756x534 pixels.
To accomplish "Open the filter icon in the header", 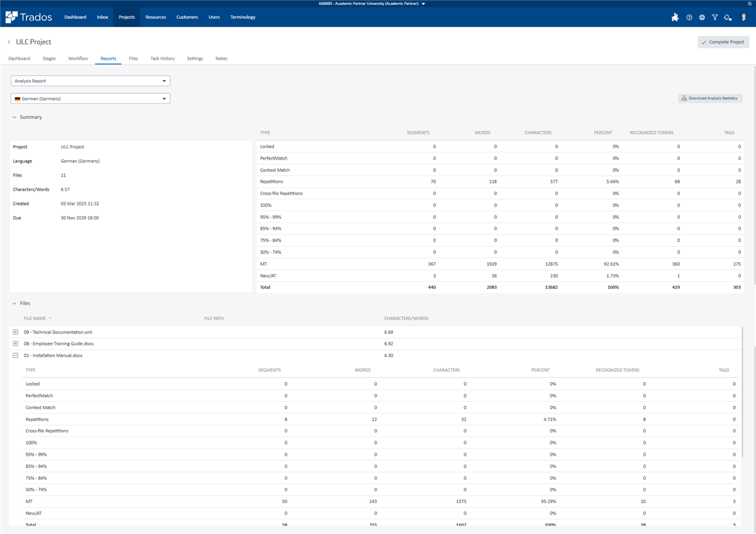I will pos(715,17).
